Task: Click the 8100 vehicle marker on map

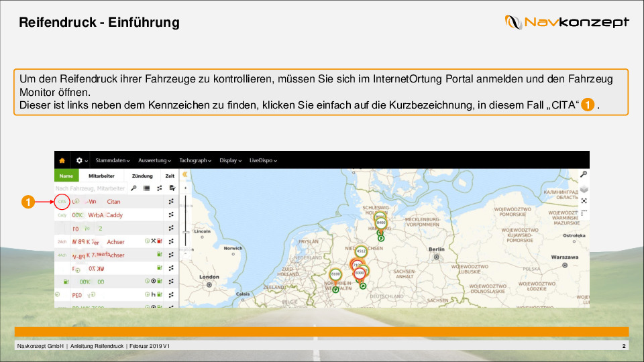Action: pyautogui.click(x=335, y=274)
